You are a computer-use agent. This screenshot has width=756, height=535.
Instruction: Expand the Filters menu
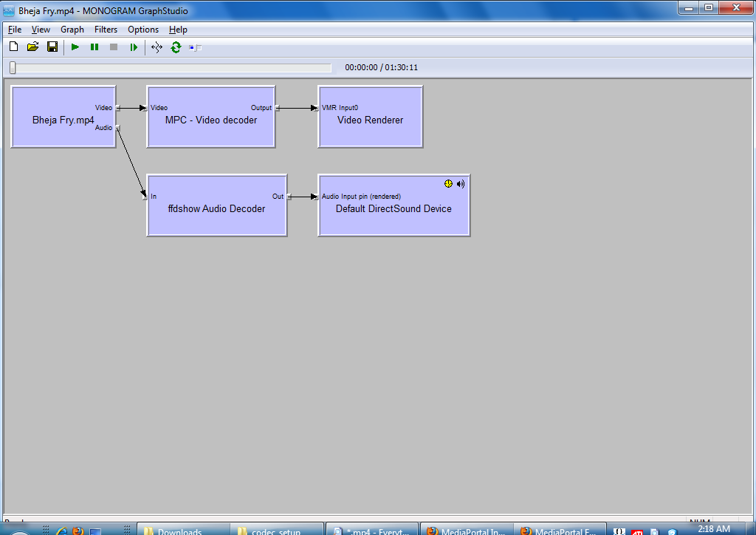(x=106, y=30)
